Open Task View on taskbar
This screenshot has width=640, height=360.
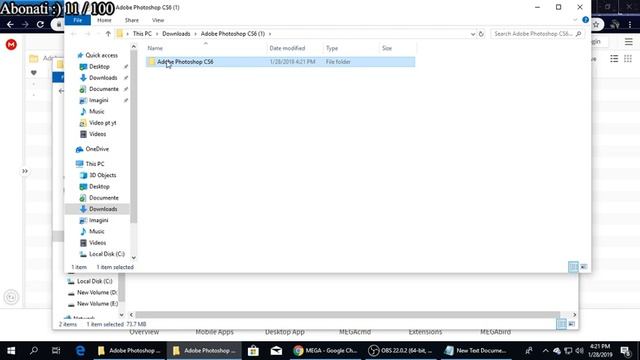click(56, 351)
